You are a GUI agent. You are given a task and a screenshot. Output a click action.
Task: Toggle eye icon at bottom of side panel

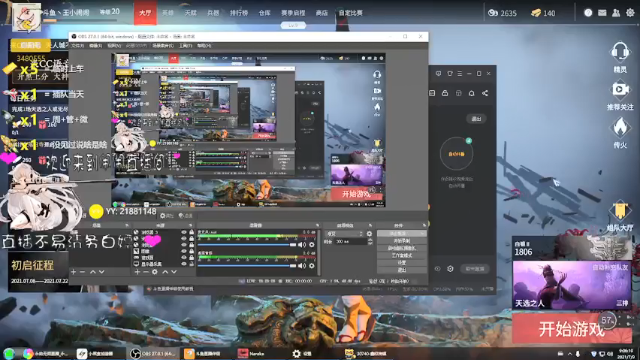[437, 269]
